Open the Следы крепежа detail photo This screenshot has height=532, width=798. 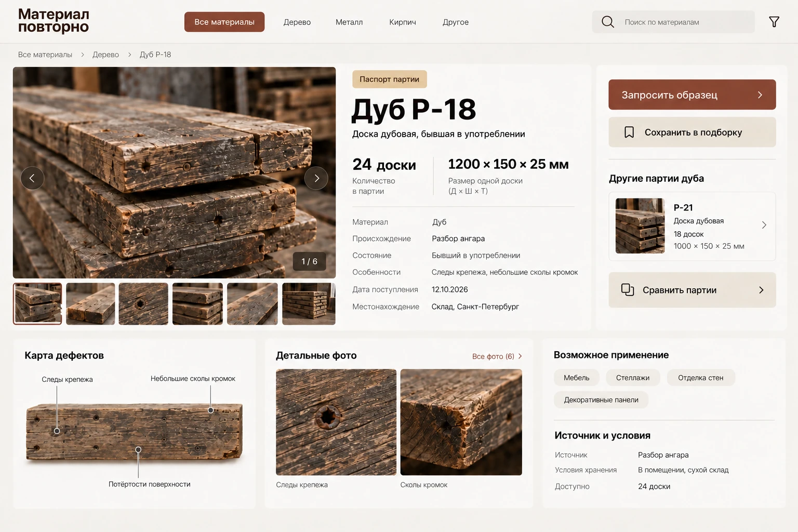pos(336,422)
